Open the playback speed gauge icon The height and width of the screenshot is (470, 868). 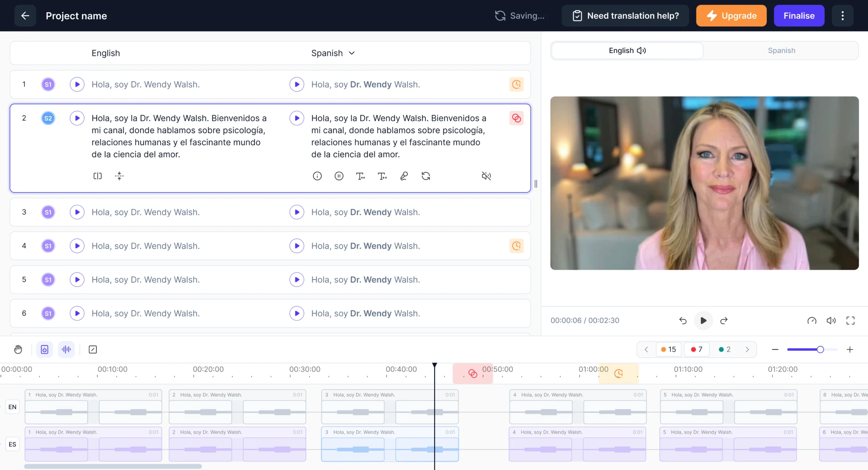(x=812, y=321)
